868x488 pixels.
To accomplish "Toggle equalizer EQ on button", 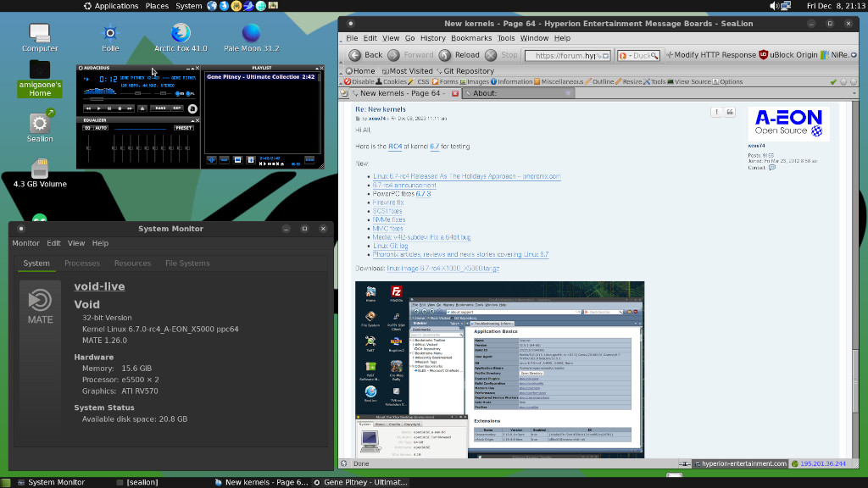I will (x=87, y=128).
